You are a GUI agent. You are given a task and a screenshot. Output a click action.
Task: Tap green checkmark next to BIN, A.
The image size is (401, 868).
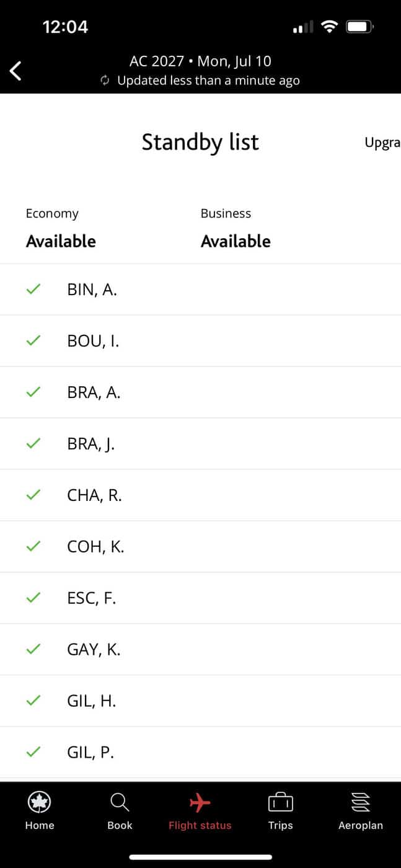[33, 289]
